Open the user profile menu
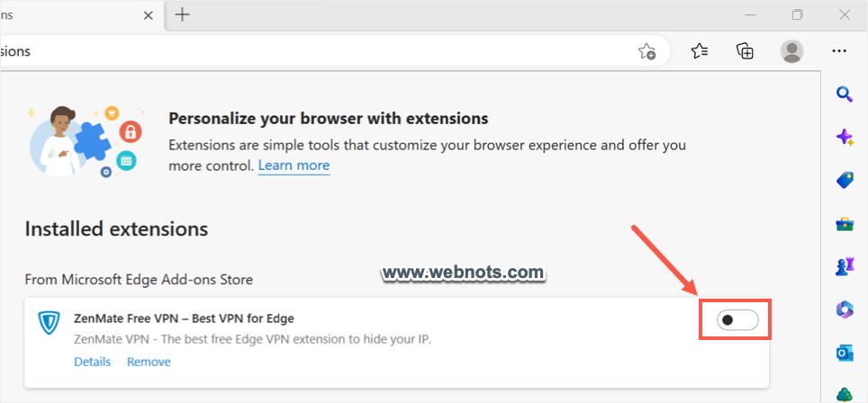 (791, 51)
